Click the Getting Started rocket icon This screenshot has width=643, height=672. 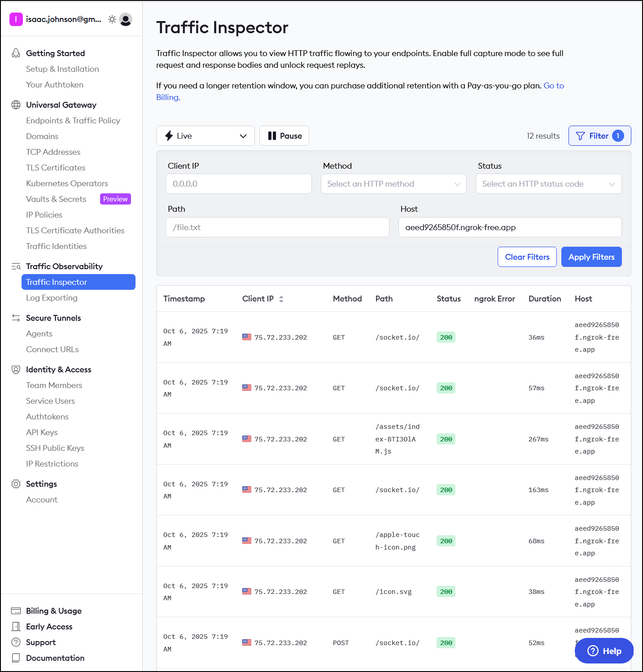coord(16,53)
